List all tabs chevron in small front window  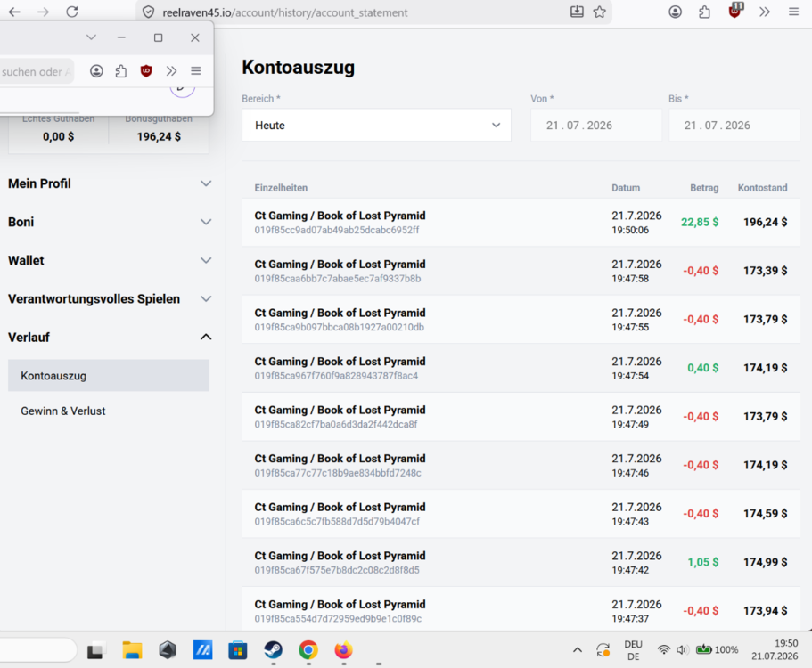click(x=91, y=37)
